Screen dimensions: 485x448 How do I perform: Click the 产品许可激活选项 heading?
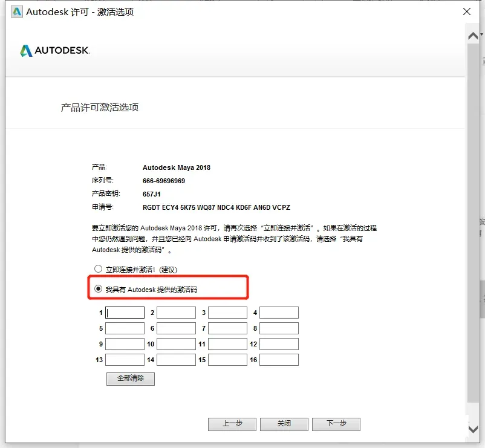point(100,107)
